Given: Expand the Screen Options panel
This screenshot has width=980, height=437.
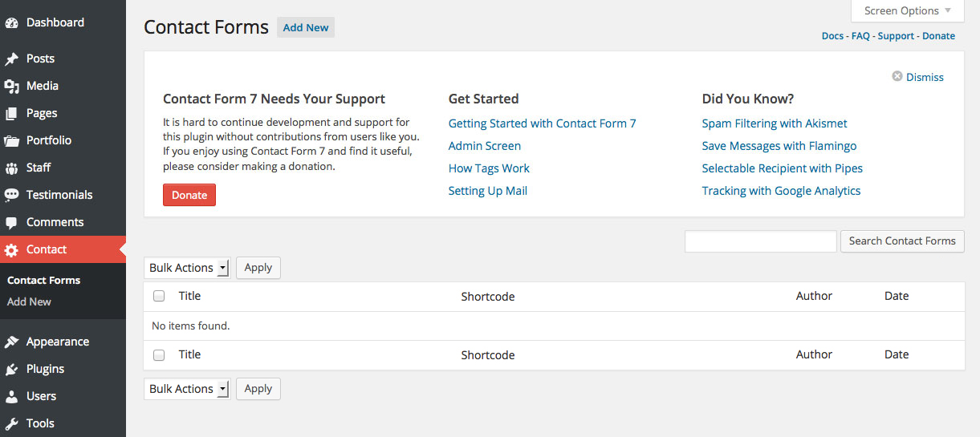Looking at the screenshot, I should 908,11.
